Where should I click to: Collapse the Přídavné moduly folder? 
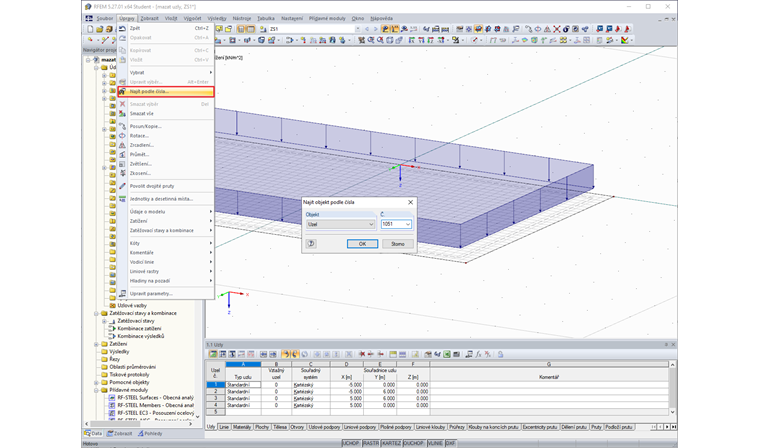pyautogui.click(x=96, y=390)
